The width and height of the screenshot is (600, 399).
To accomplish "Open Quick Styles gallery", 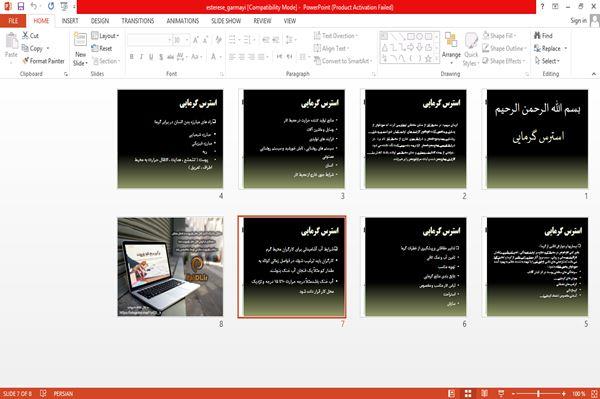I will pos(471,49).
